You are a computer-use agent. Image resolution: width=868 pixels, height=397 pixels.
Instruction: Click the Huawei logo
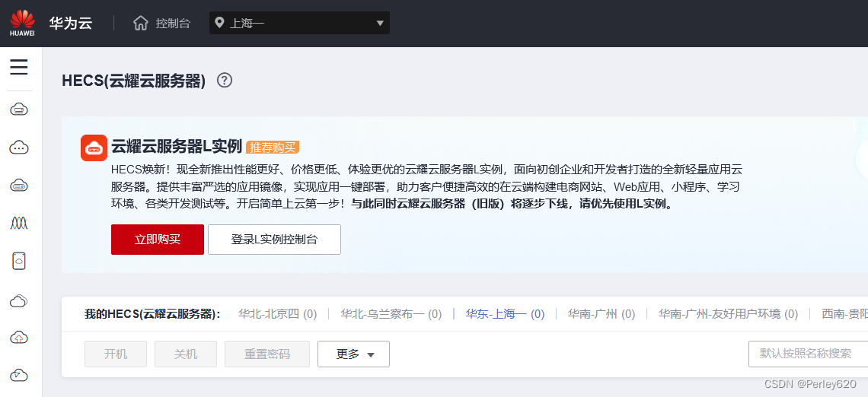pyautogui.click(x=23, y=24)
